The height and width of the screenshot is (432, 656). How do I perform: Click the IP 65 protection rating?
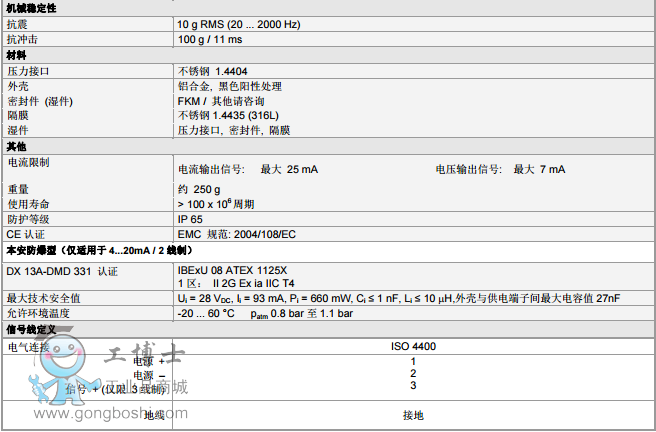pyautogui.click(x=190, y=218)
